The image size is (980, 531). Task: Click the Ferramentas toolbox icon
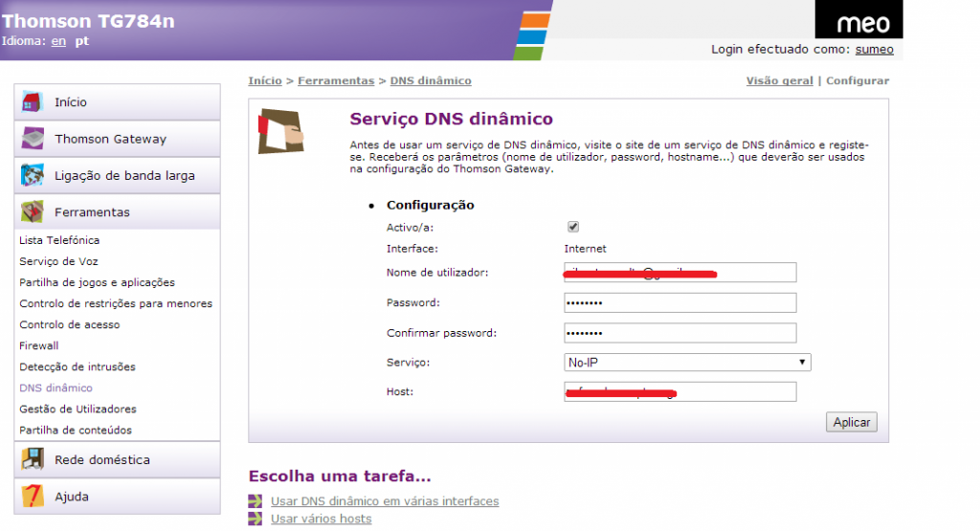click(33, 212)
